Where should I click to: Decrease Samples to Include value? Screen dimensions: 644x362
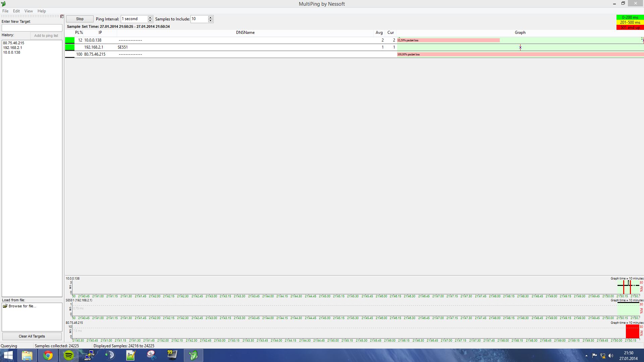(210, 21)
